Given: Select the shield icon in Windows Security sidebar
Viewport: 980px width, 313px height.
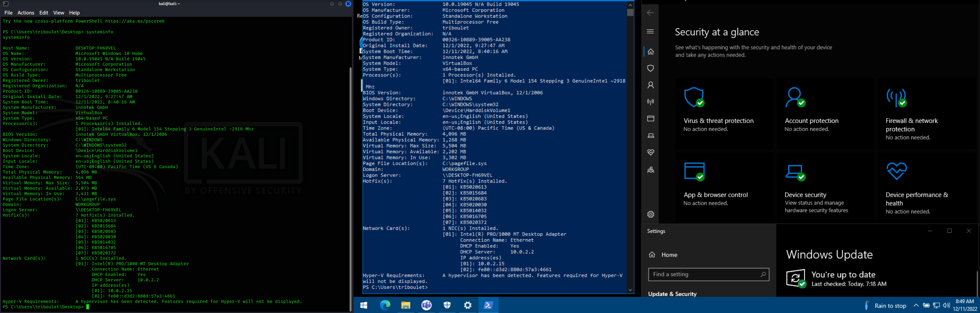Looking at the screenshot, I should 651,68.
